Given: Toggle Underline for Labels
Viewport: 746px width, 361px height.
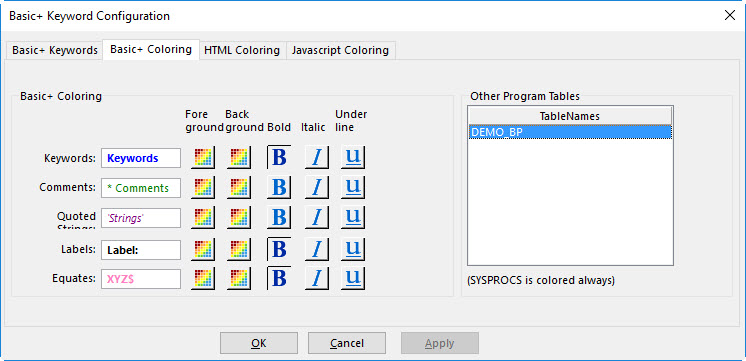Looking at the screenshot, I should [x=353, y=249].
